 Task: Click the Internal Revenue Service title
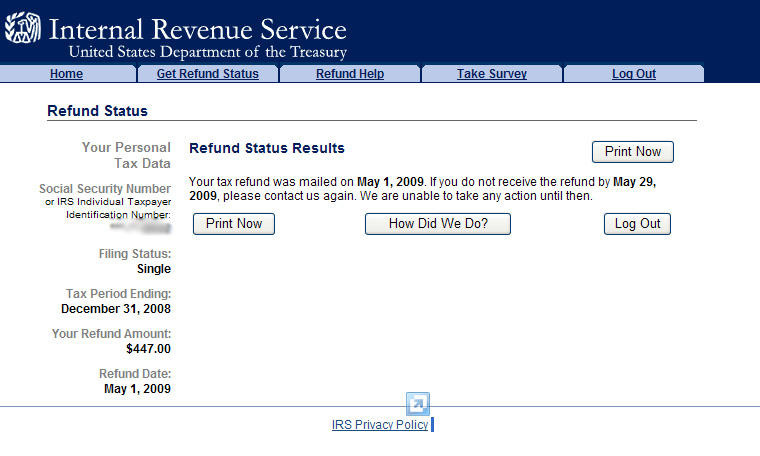(x=198, y=30)
